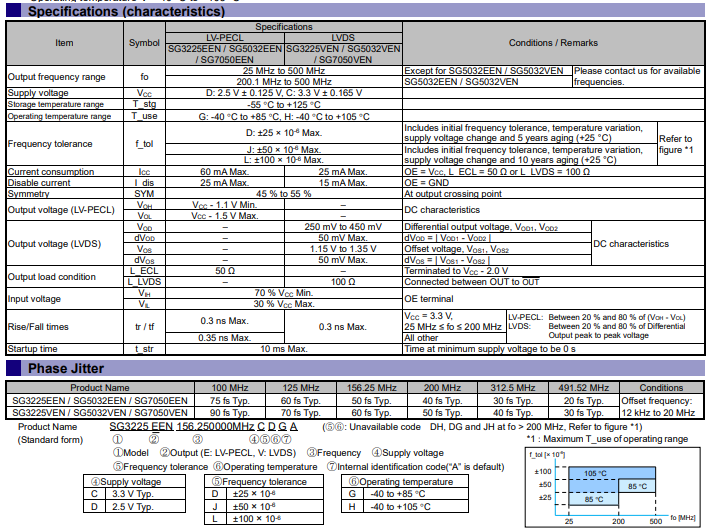
Task: Click the '85 °C' region between 200 and 500 MHz in the f_tol chart
Action: (x=637, y=486)
